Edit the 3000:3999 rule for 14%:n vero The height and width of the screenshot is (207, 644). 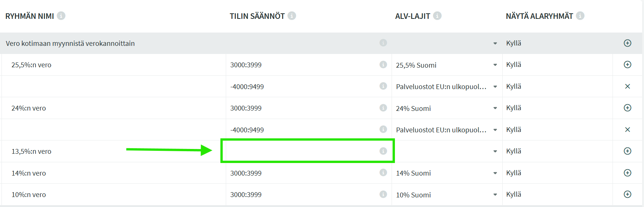(x=246, y=173)
